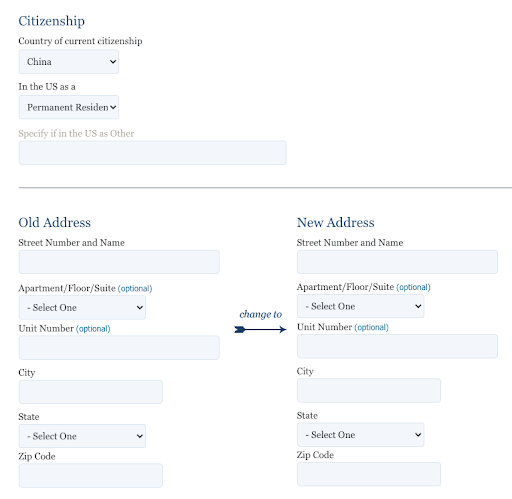
Task: Click the New Address Unit Number field
Action: (x=397, y=346)
